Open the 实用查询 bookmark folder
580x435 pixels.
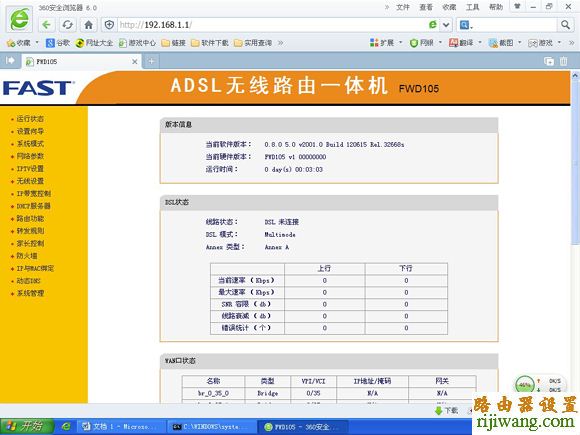(253, 43)
